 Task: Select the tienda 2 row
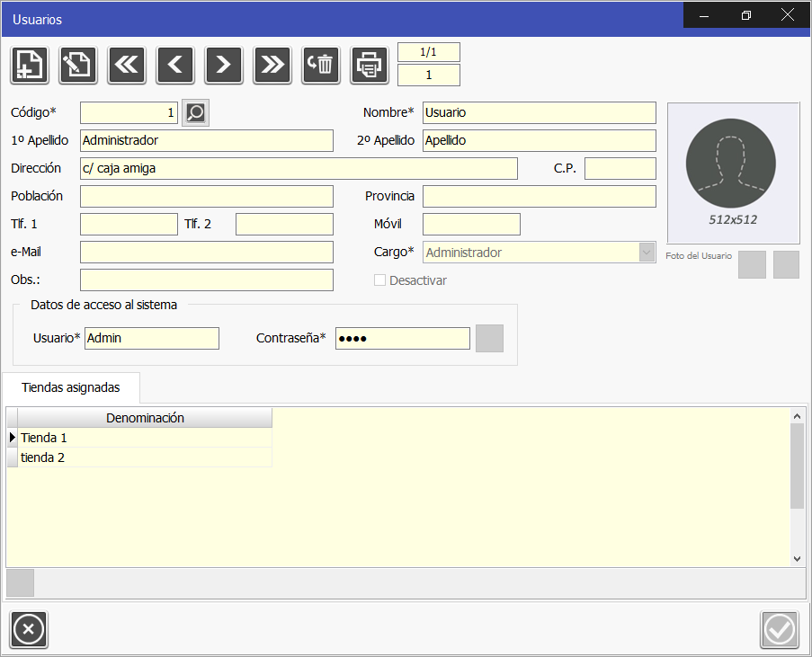[144, 457]
